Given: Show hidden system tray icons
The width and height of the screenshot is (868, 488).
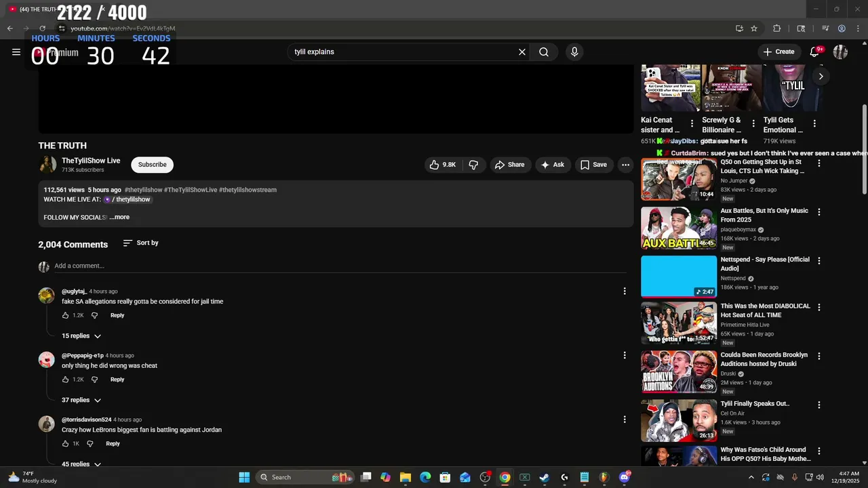Looking at the screenshot, I should (x=751, y=477).
